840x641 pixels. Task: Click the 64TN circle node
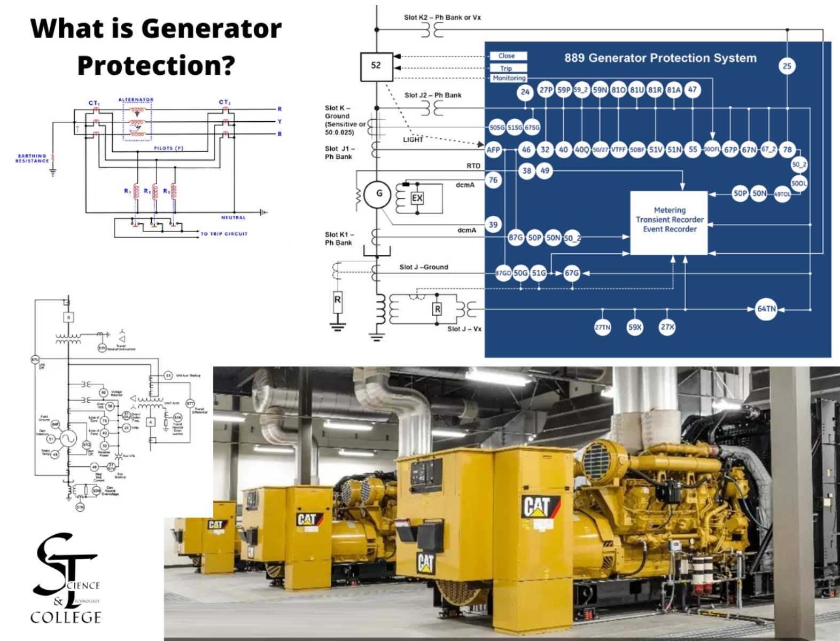coord(766,309)
